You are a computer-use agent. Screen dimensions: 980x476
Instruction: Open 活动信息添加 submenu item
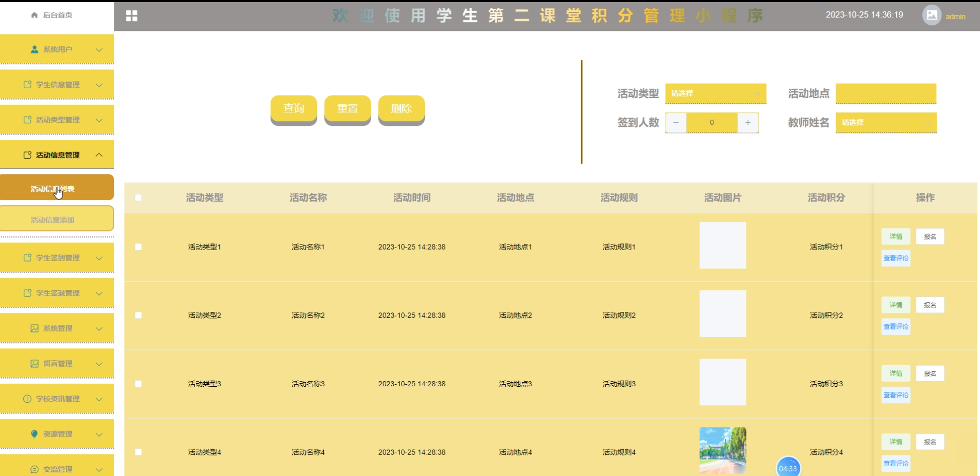(57, 219)
